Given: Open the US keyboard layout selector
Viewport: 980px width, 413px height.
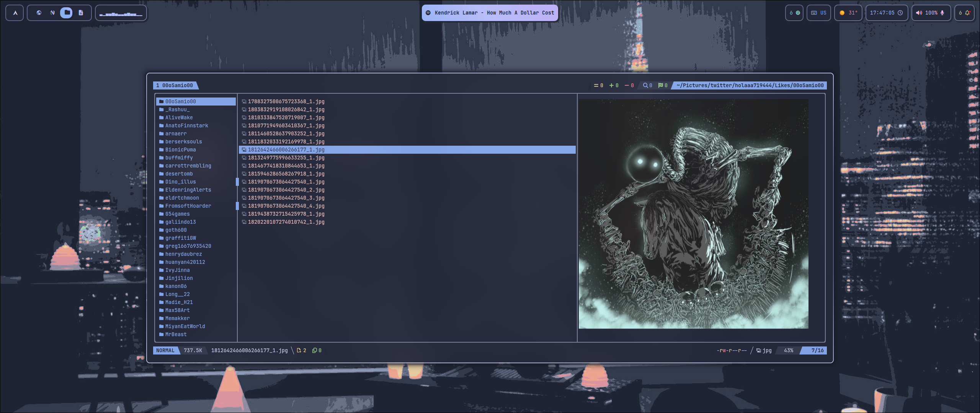Looking at the screenshot, I should [x=819, y=13].
